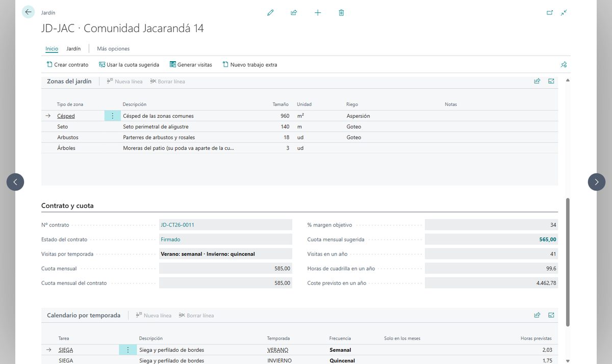The image size is (612, 364).
Task: Sort by Tamaño column header
Action: (280, 104)
